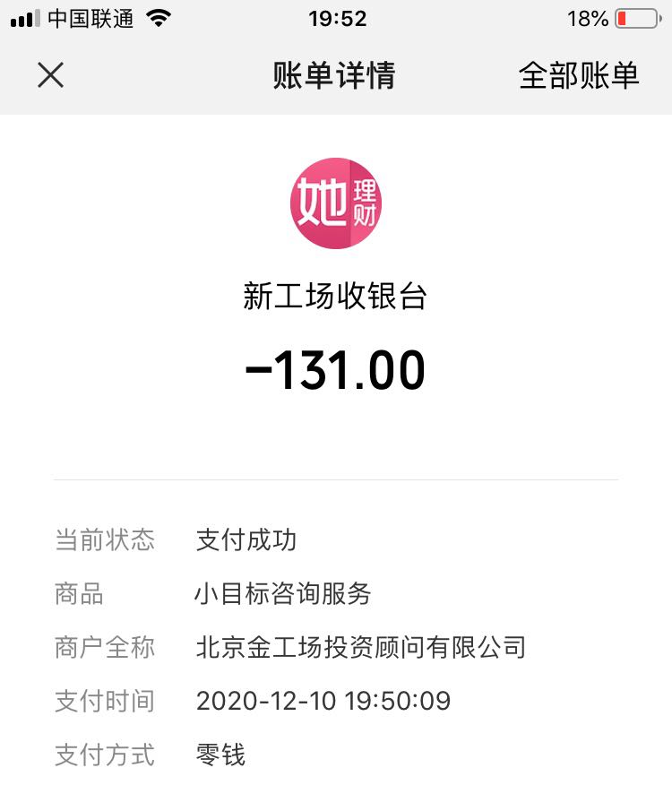The image size is (672, 785).
Task: Tap the payment time 2020-12-10 19:50:09
Action: pyautogui.click(x=323, y=701)
